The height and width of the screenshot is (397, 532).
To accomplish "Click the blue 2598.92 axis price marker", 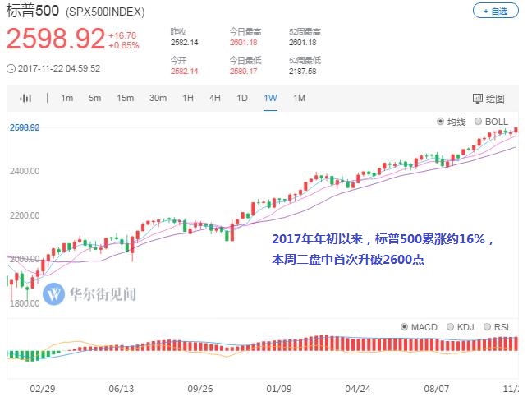I will click(25, 127).
